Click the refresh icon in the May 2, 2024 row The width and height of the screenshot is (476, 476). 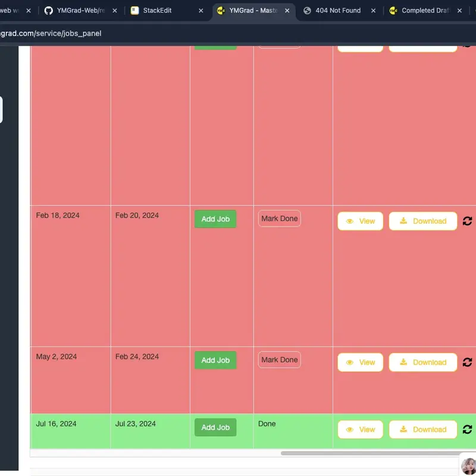tap(467, 362)
